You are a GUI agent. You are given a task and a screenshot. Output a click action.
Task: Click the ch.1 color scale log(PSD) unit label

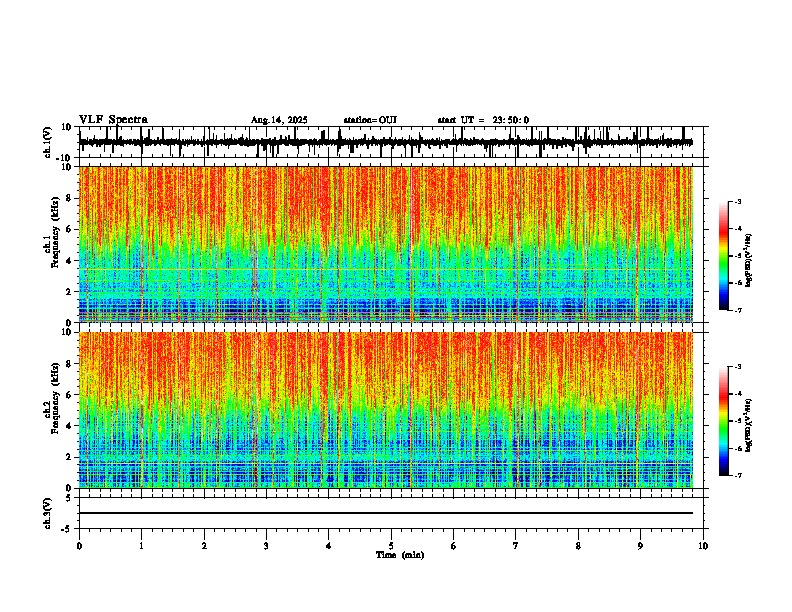(x=748, y=260)
